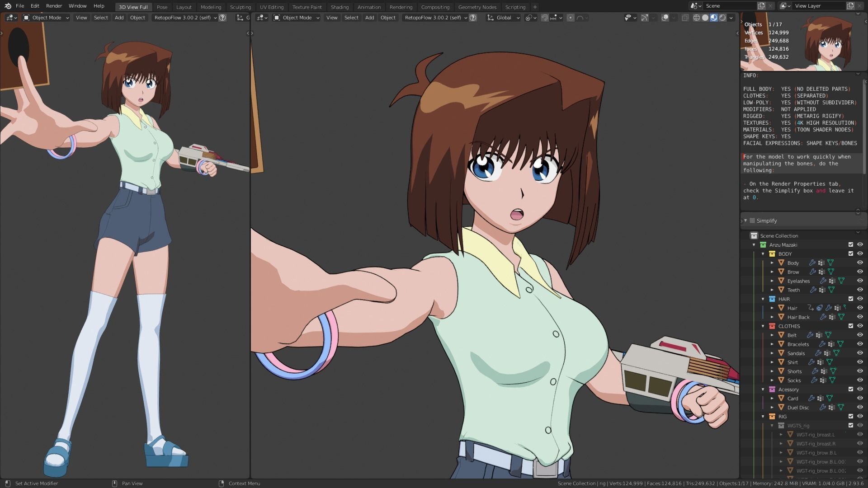The image size is (868, 488).
Task: Open the Render menu
Action: coord(54,6)
